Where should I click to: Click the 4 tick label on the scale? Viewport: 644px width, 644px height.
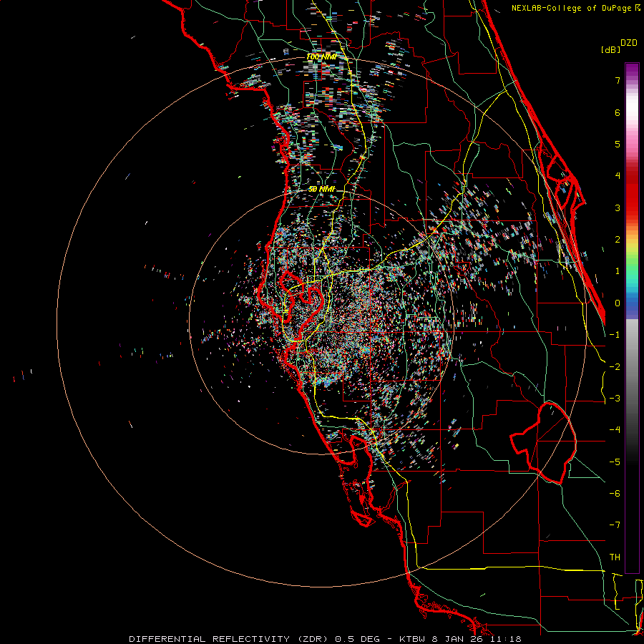[x=618, y=176]
